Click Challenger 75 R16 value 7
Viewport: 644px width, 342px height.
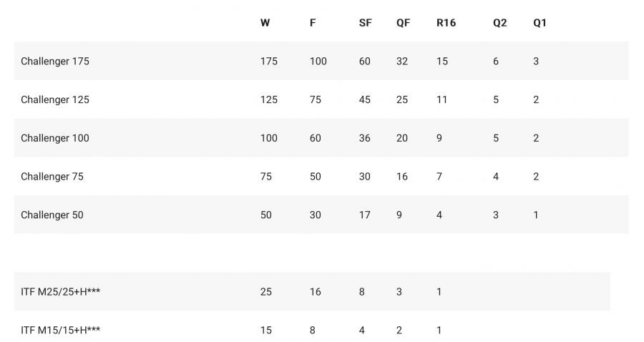click(x=439, y=176)
